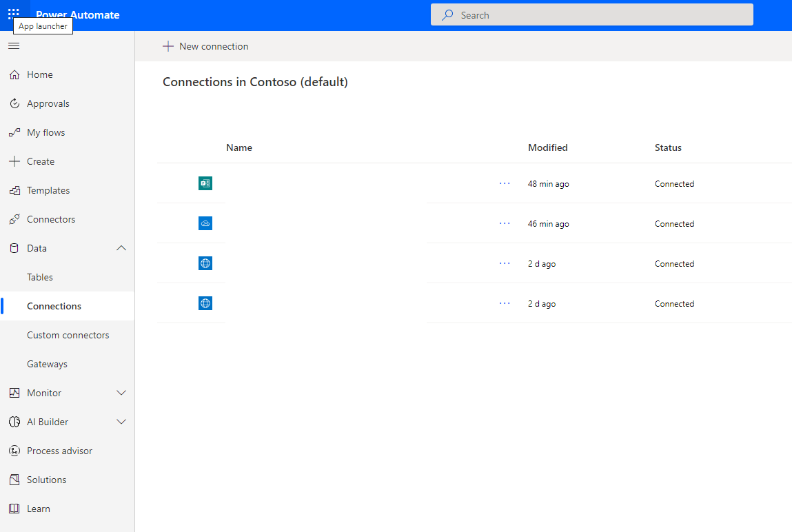Go to Solutions
The image size is (792, 532).
[67, 480]
